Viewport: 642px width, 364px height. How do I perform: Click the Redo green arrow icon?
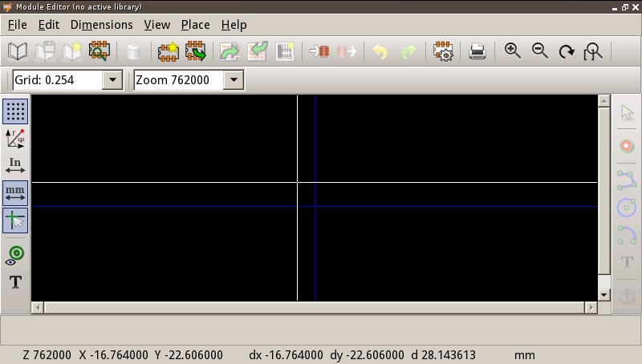click(x=408, y=51)
